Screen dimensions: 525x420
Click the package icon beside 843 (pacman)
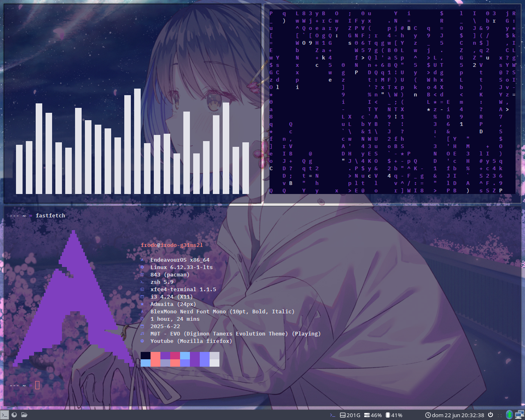(x=142, y=275)
